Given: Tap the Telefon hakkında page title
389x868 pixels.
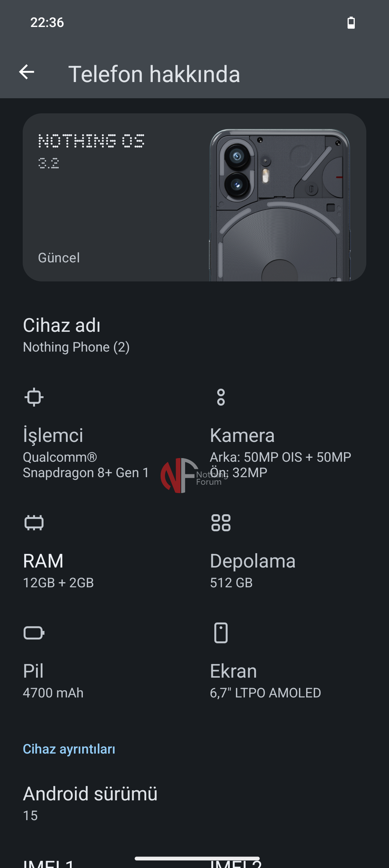Looking at the screenshot, I should point(154,74).
